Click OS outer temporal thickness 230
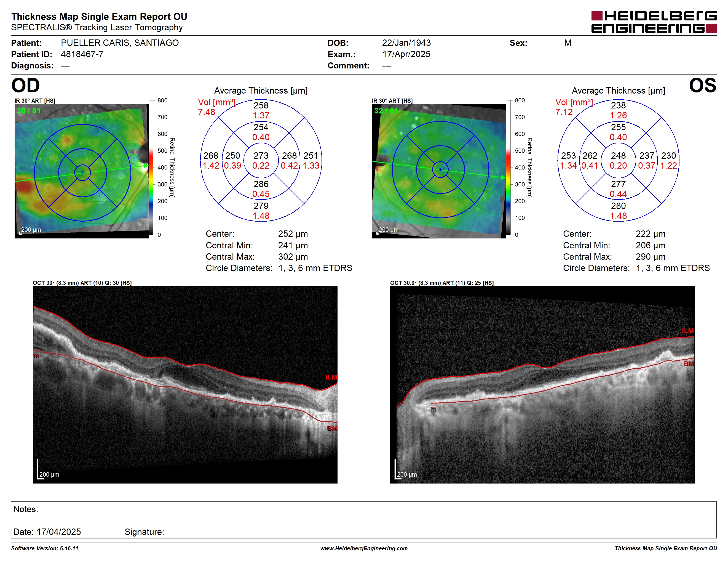 [x=668, y=156]
